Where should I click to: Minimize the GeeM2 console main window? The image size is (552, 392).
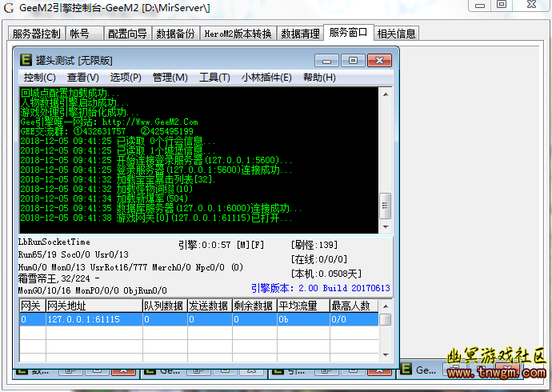[x=480, y=5]
